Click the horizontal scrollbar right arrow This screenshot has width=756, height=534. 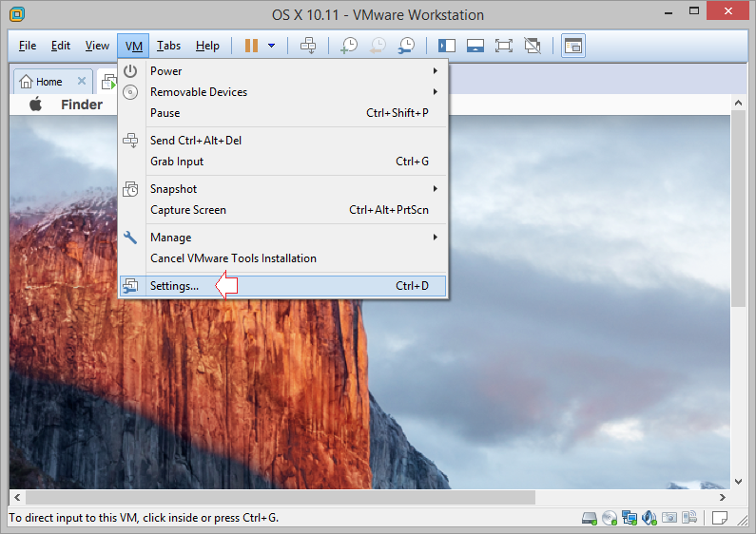pos(723,497)
